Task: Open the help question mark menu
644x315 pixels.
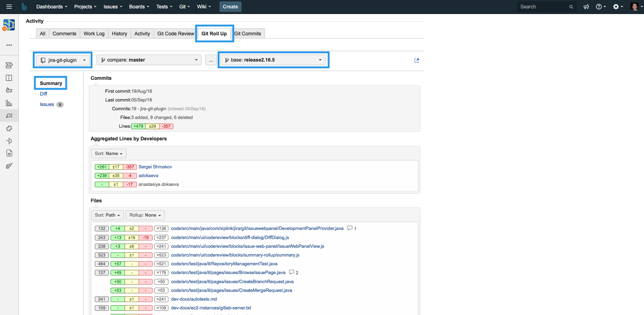Action: tap(600, 7)
